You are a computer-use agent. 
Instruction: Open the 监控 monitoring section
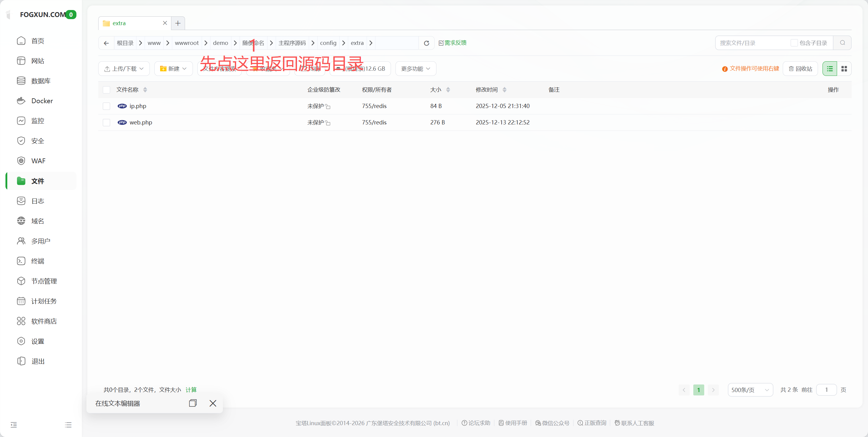[38, 120]
